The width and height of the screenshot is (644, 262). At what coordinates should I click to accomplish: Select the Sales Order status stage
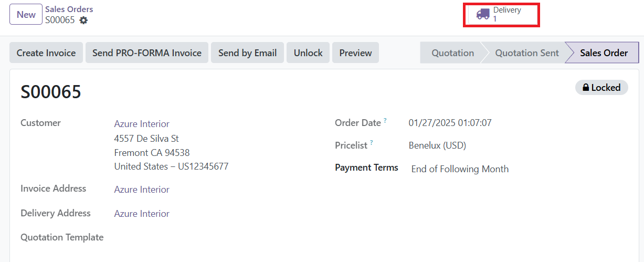point(604,53)
